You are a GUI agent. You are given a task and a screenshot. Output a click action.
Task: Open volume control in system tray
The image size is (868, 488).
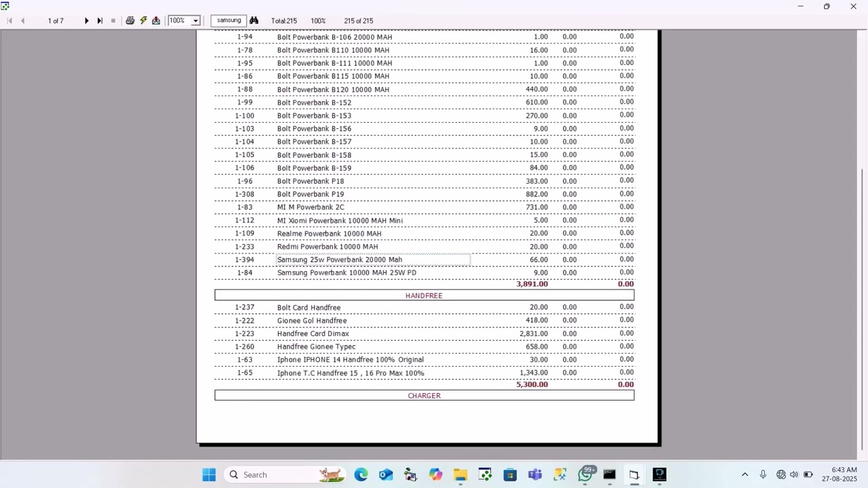[794, 474]
